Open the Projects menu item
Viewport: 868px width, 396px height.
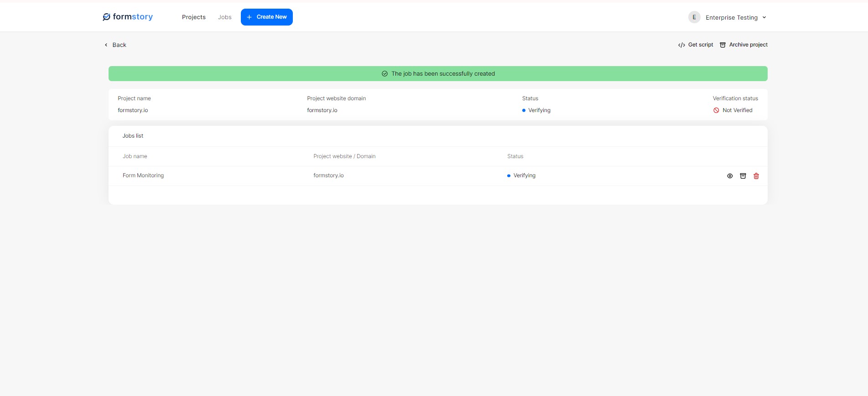(x=194, y=17)
